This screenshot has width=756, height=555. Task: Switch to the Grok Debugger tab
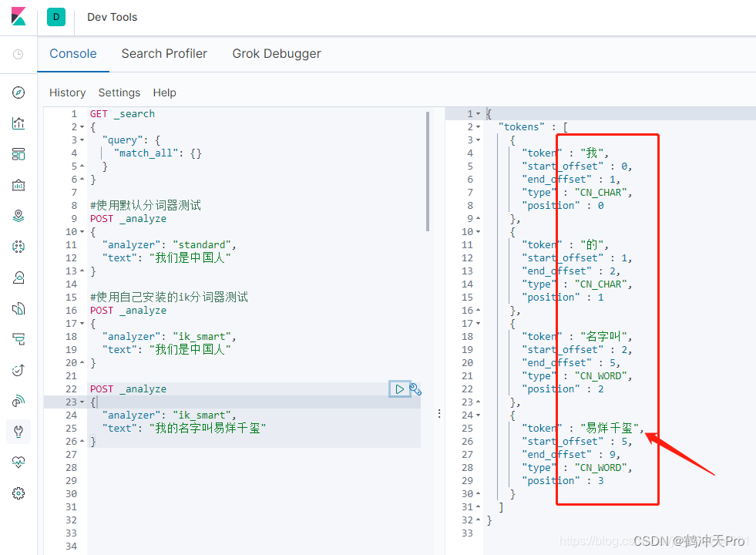pyautogui.click(x=277, y=54)
